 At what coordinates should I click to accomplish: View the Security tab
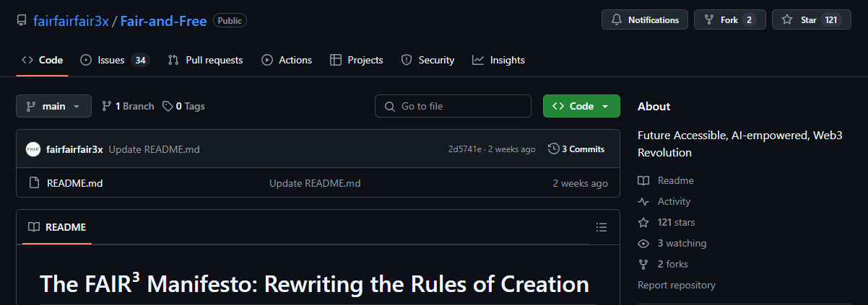point(428,60)
